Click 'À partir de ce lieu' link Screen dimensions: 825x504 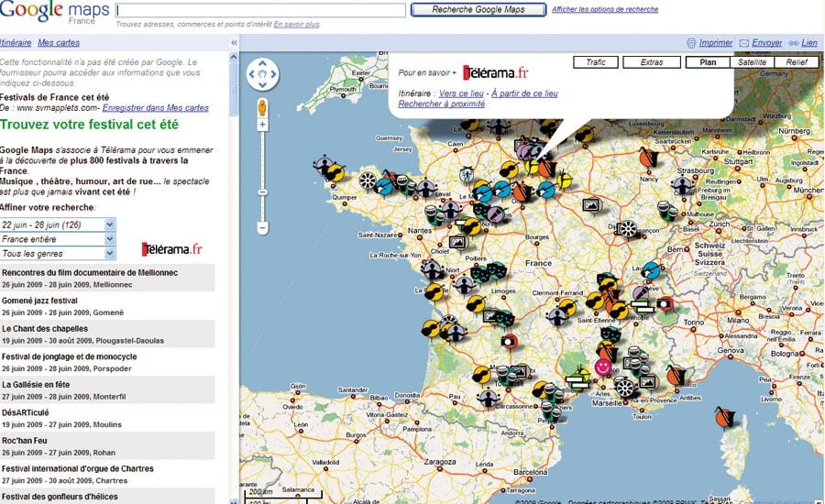(x=524, y=93)
